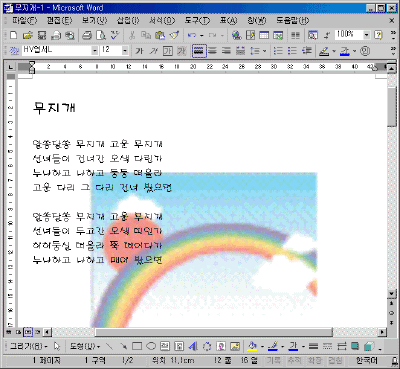Open the 100% zoom dropdown
Image resolution: width=400 pixels, height=369 pixels.
pyautogui.click(x=366, y=35)
